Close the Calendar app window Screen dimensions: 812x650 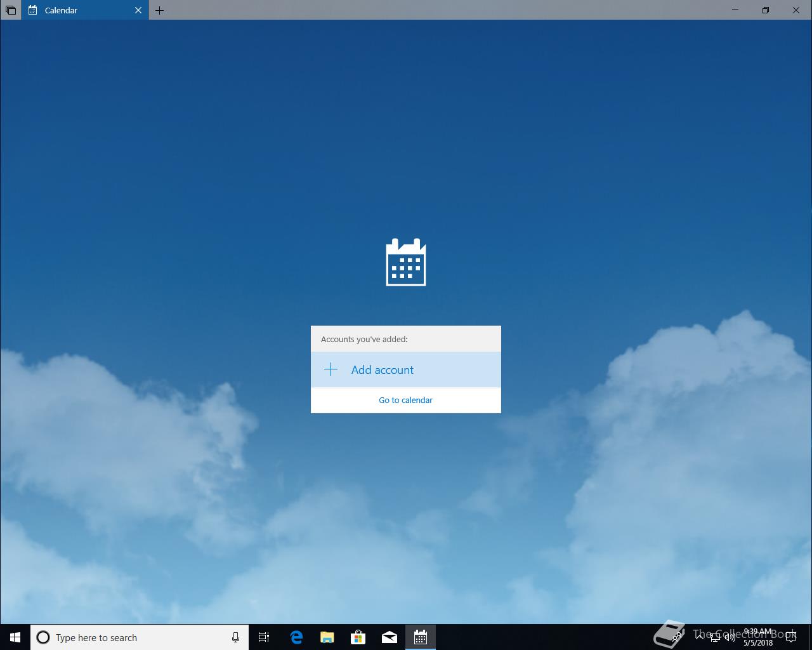click(x=796, y=10)
